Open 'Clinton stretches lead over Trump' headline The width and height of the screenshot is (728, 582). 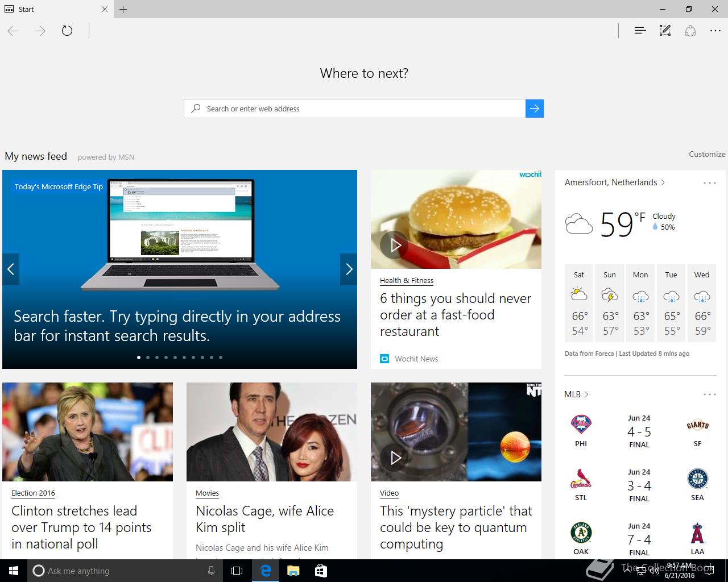81,527
